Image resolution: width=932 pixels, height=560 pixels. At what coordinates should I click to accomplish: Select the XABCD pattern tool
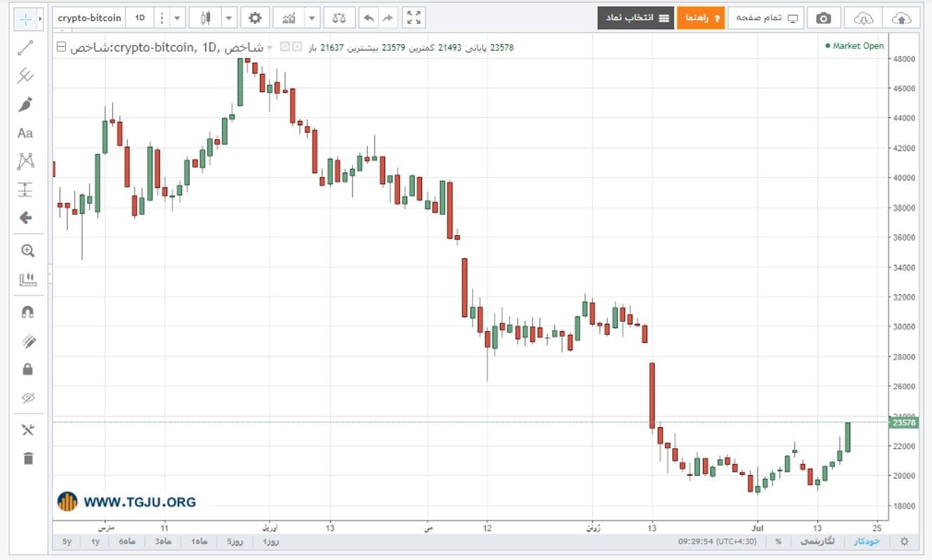pos(25,162)
